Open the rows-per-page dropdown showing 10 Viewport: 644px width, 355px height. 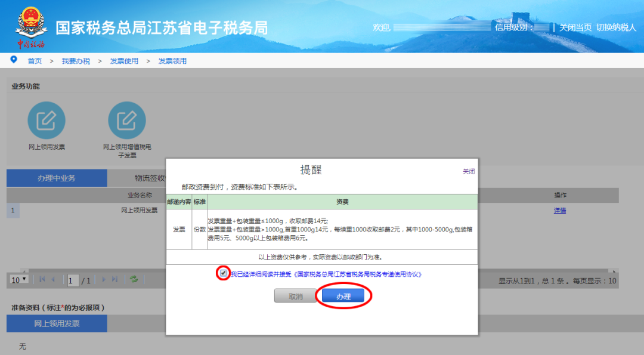[19, 279]
